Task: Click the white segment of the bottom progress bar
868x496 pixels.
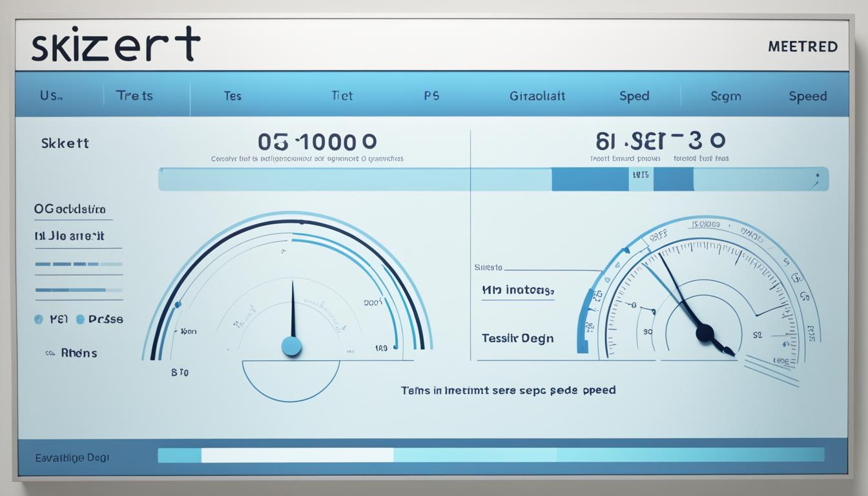Action: pyautogui.click(x=298, y=455)
